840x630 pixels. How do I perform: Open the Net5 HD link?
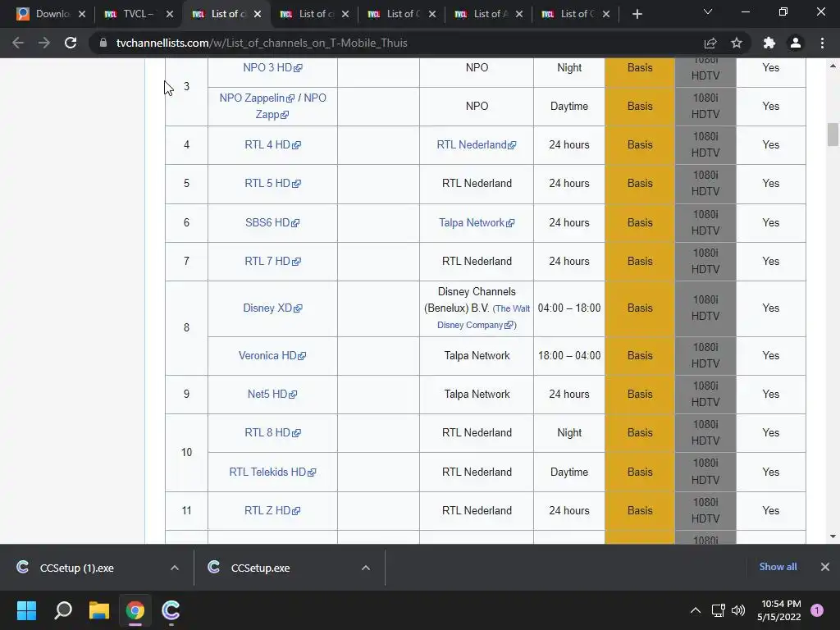(x=272, y=394)
